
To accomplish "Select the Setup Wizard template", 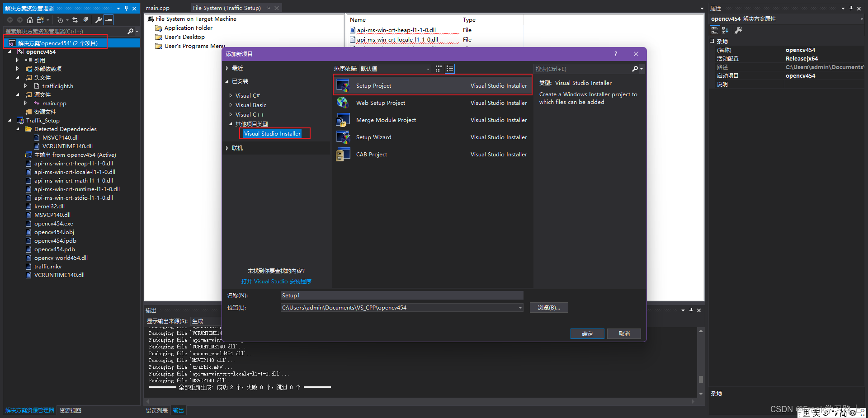I will pyautogui.click(x=433, y=137).
